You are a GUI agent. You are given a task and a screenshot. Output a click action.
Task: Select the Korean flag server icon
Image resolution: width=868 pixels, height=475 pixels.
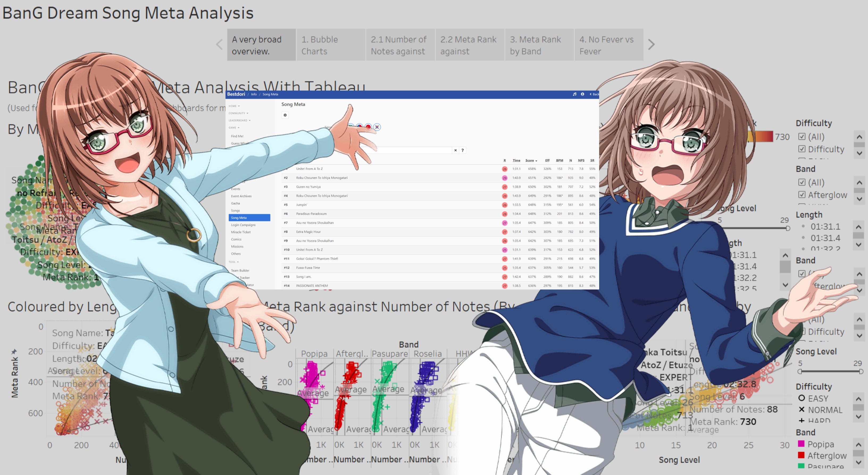click(377, 127)
